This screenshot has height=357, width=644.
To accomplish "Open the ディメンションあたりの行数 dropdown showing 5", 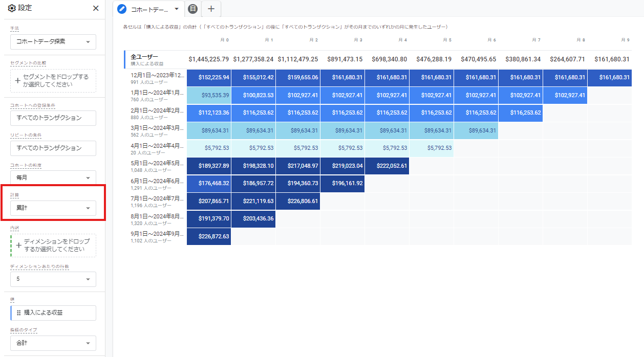I will click(x=53, y=279).
